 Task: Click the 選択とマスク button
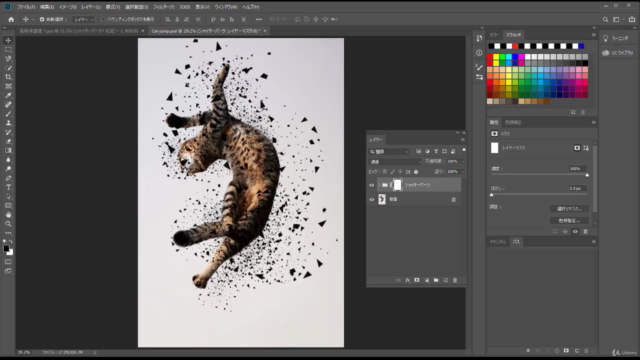(x=569, y=209)
